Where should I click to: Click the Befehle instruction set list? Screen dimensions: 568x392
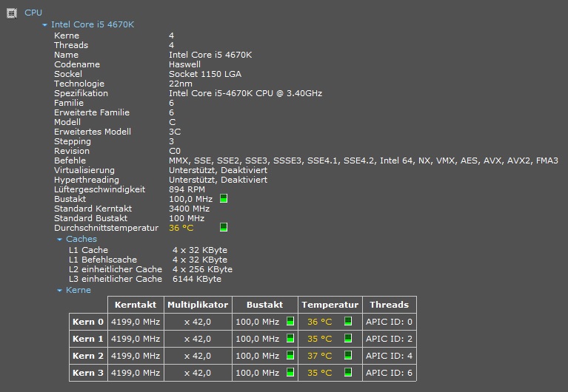click(x=364, y=160)
